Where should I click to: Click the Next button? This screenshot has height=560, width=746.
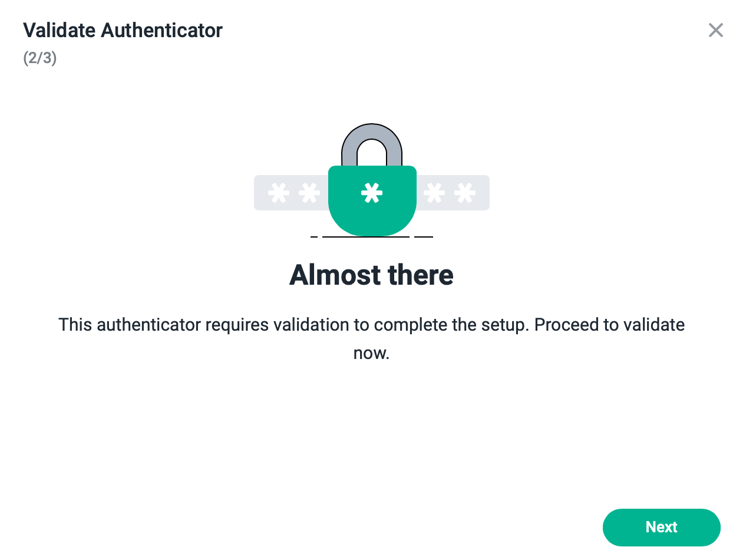coord(661,527)
